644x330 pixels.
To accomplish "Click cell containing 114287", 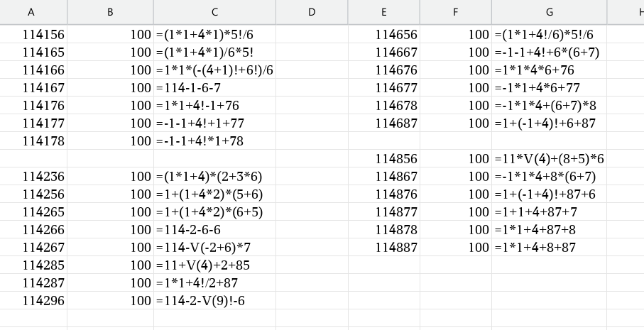I will click(x=33, y=282).
